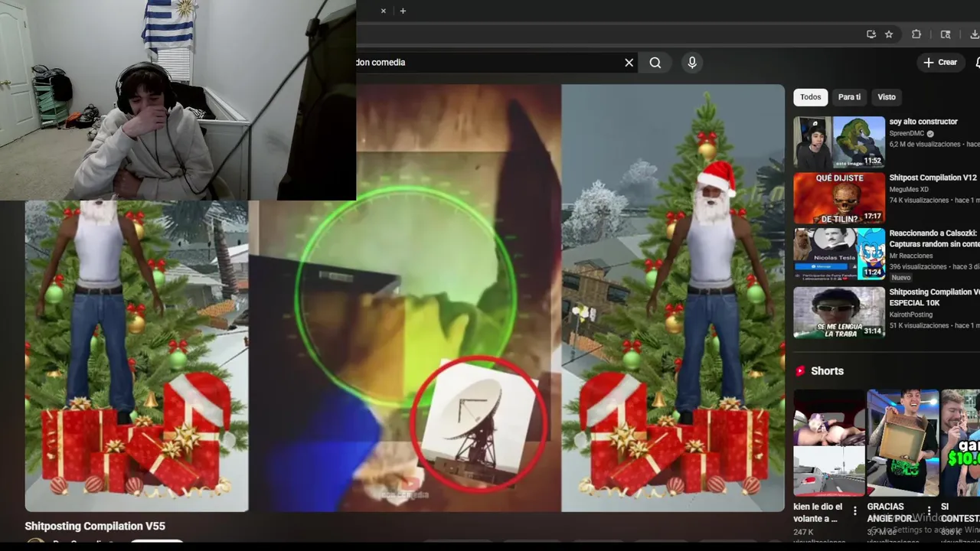This screenshot has height=551, width=980.
Task: Visit the SpreenDMC channel
Action: click(906, 133)
